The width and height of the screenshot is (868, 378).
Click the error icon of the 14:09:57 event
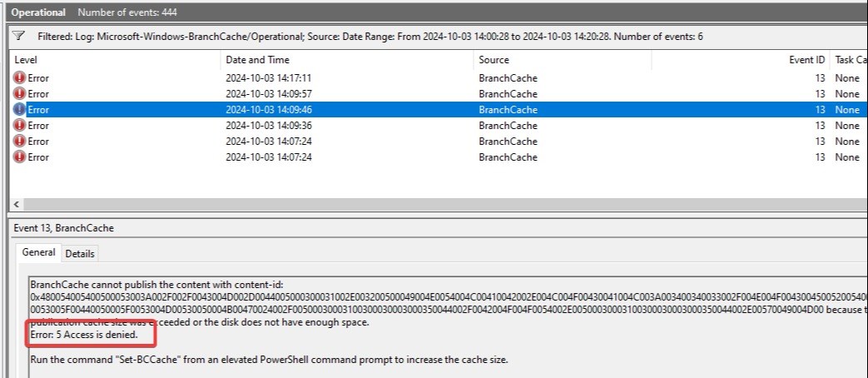click(19, 93)
